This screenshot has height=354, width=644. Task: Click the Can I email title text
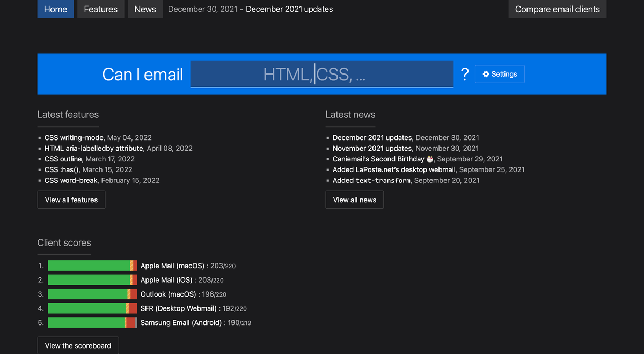143,75
